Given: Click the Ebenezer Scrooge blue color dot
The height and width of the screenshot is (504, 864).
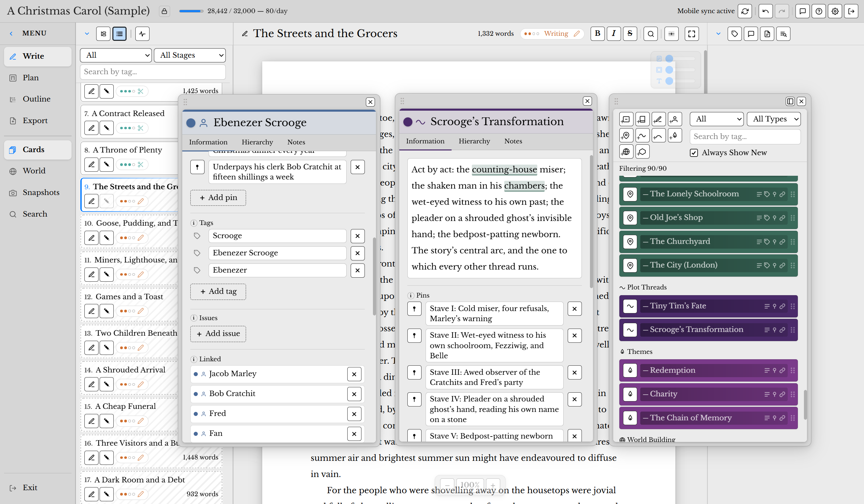Looking at the screenshot, I should [191, 123].
